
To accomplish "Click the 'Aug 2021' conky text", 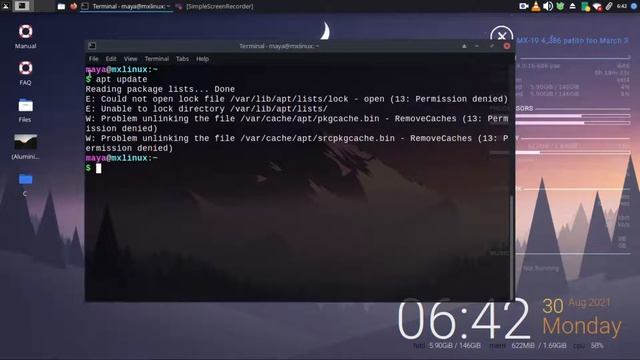I will 589,303.
